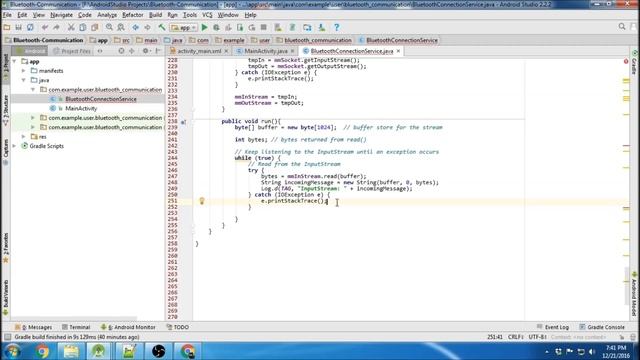Open the Build menu

[x=156, y=15]
